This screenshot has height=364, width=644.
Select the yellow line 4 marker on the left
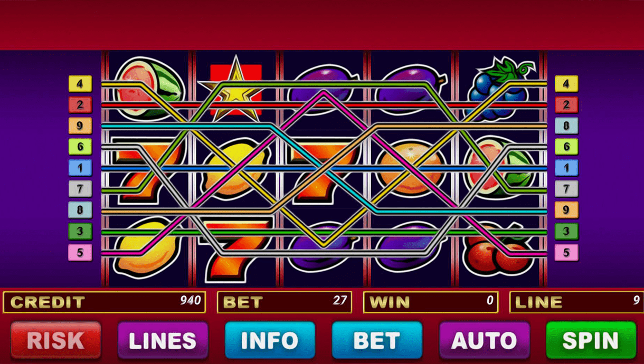[80, 83]
